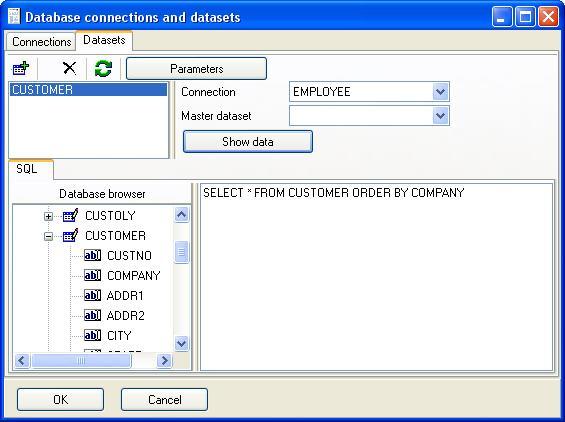565x422 pixels.
Task: Open the Parameters dialog button
Action: pyautogui.click(x=196, y=68)
